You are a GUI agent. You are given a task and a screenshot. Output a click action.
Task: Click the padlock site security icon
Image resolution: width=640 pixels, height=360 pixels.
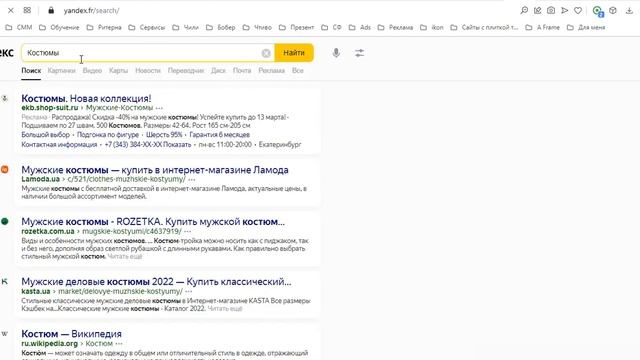51,11
